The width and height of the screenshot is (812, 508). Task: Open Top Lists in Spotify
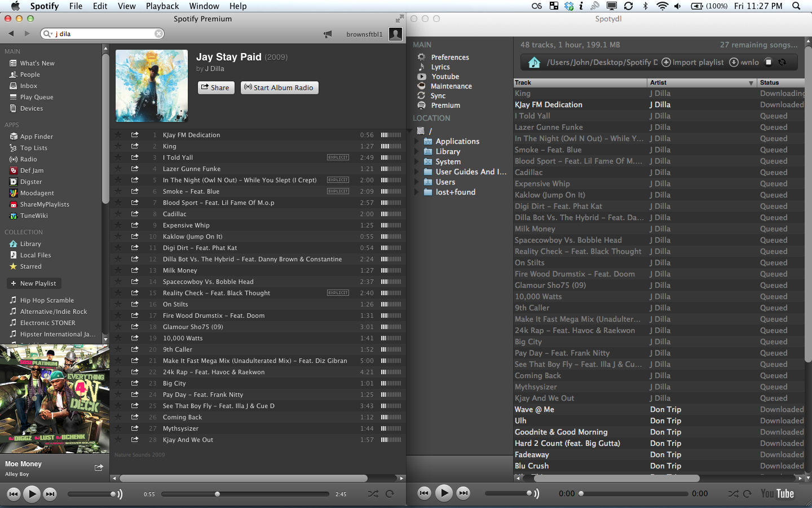coord(34,148)
